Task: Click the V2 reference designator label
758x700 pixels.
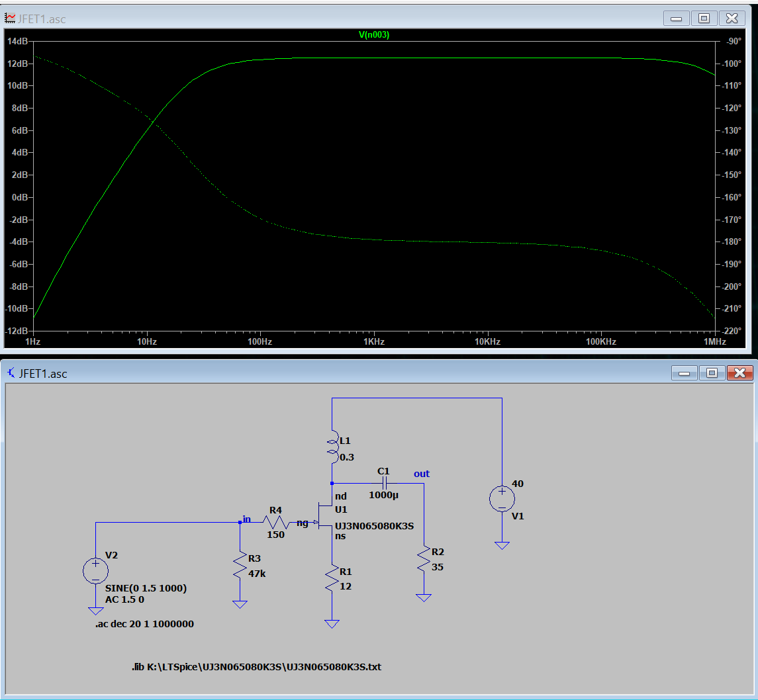Action: pos(111,555)
